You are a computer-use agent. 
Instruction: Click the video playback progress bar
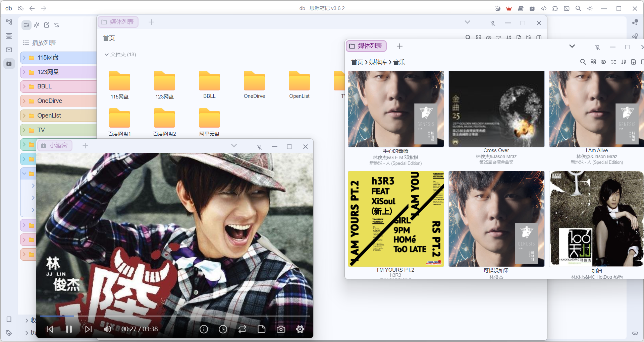click(x=174, y=316)
